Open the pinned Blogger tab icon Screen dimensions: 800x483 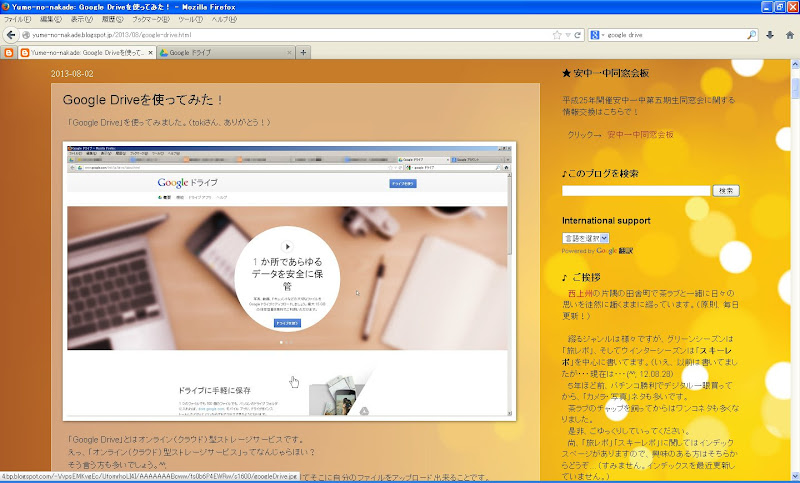coord(9,53)
